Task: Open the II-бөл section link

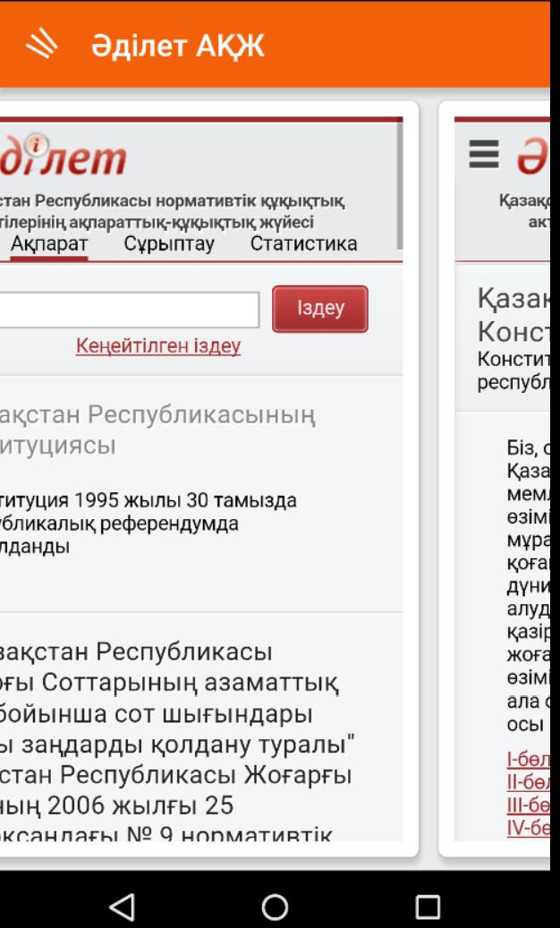Action: click(x=528, y=782)
